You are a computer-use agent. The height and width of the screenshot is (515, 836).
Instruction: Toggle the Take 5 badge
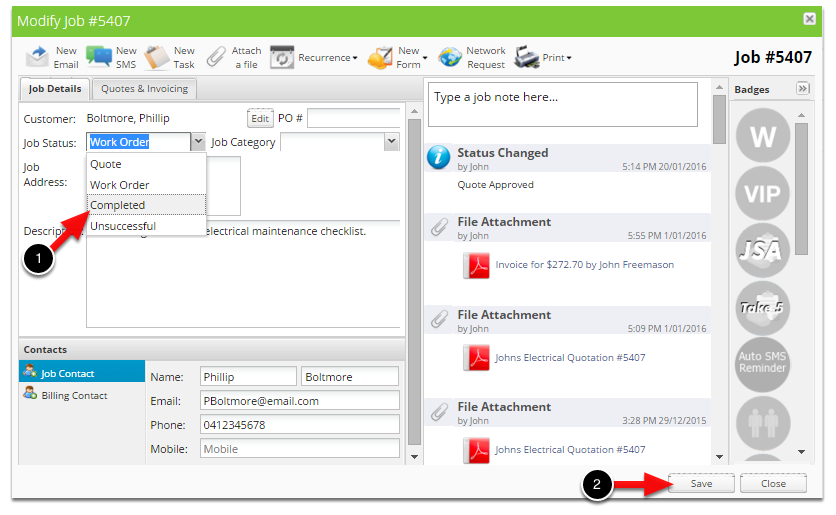pos(762,308)
